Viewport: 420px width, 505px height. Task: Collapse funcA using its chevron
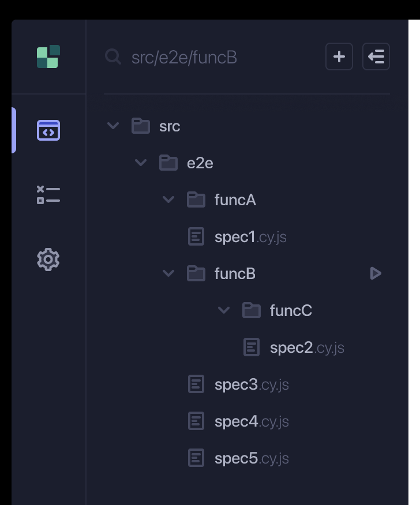point(168,199)
